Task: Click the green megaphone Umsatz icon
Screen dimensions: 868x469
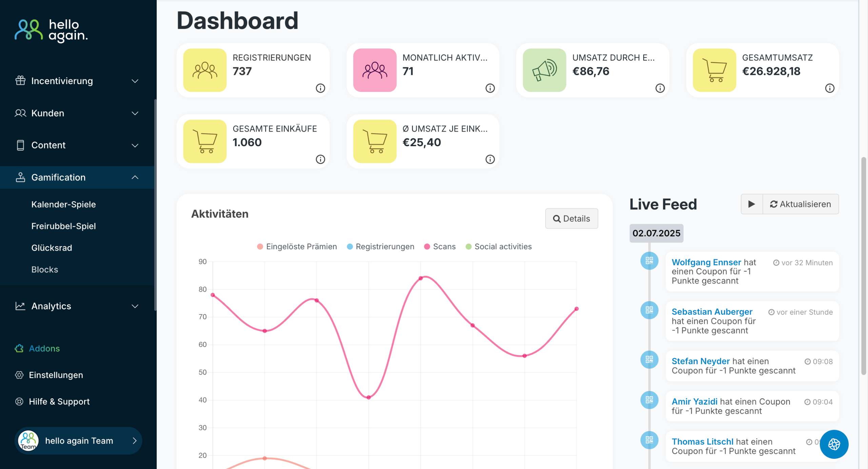Action: coord(544,70)
